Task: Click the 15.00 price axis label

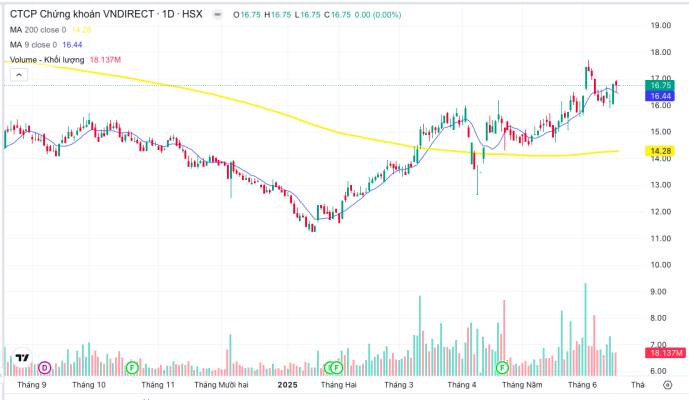Action: (660, 132)
